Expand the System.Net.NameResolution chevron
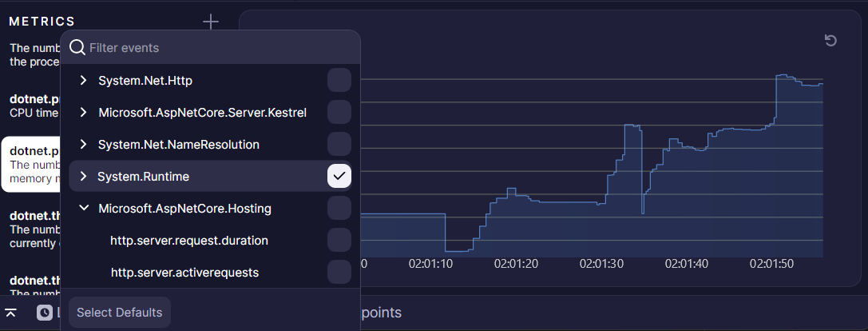Screen dimensions: 868x331 (83, 145)
